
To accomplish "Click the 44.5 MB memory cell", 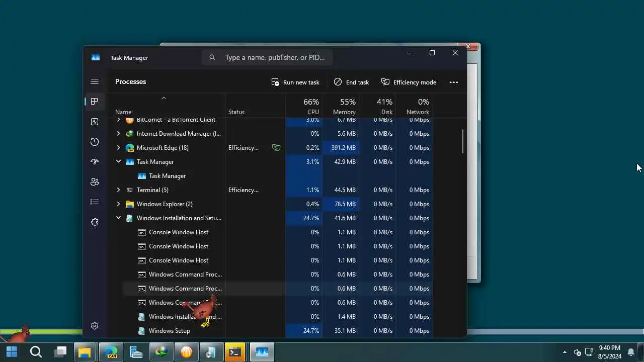I will coord(341,190).
